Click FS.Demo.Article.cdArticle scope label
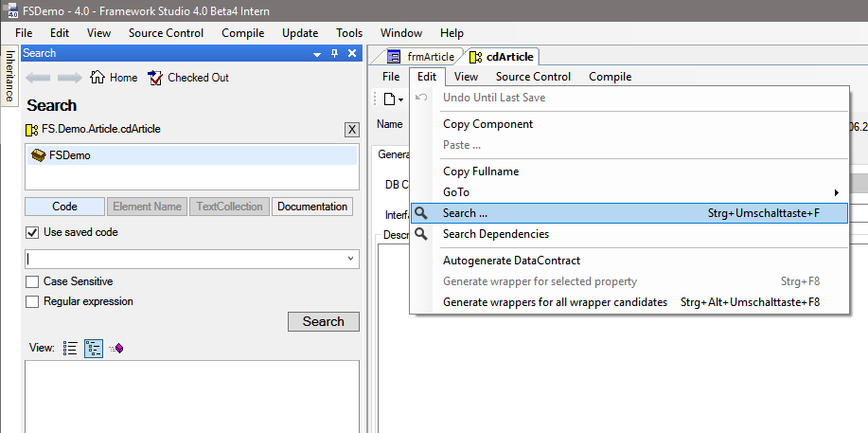 [101, 129]
